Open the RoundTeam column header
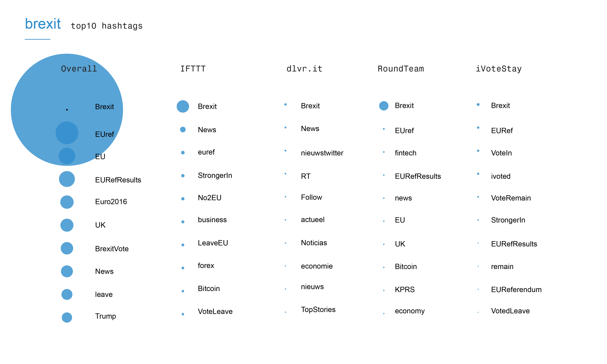Image resolution: width=607 pixels, height=364 pixels. pos(401,69)
